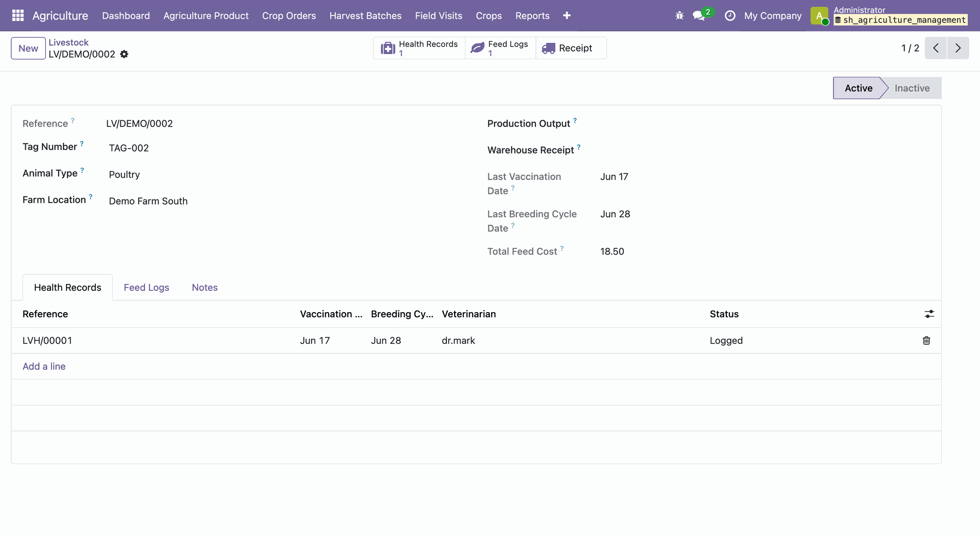This screenshot has width=980, height=536.
Task: Open the debug bug icon menu
Action: click(x=679, y=16)
